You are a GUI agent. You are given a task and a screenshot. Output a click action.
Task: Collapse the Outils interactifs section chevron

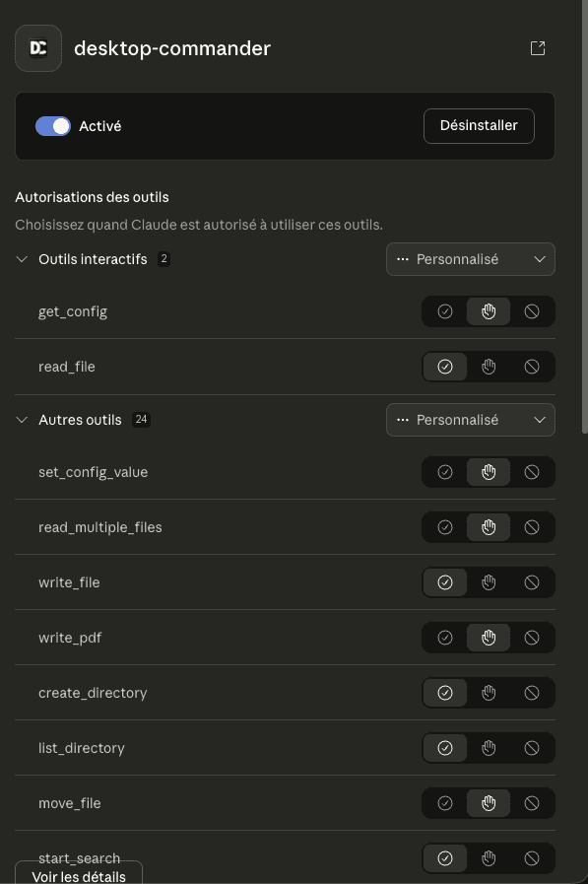tap(22, 259)
